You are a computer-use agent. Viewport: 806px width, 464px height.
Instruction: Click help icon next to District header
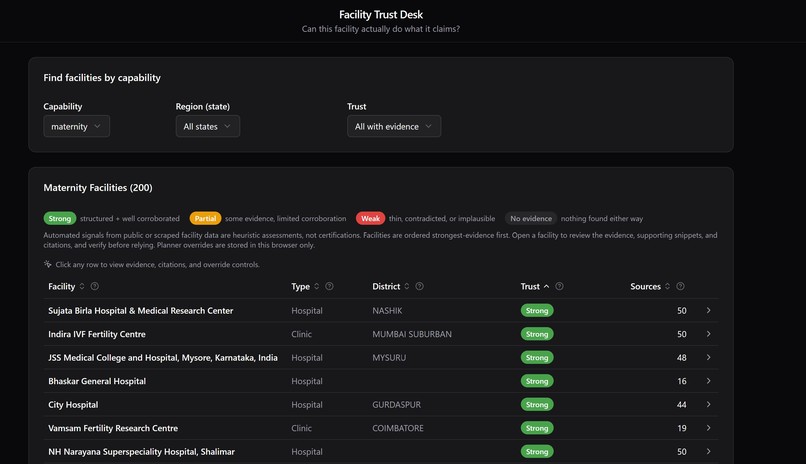coord(419,286)
